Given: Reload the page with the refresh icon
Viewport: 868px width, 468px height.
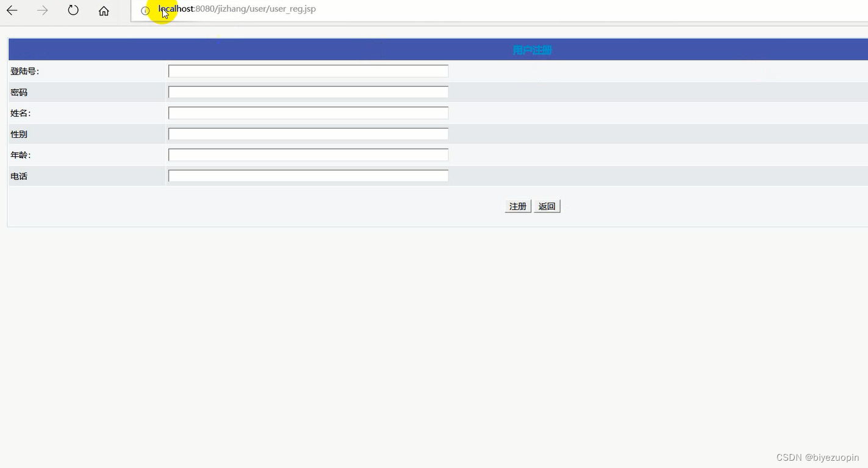Looking at the screenshot, I should (x=73, y=10).
